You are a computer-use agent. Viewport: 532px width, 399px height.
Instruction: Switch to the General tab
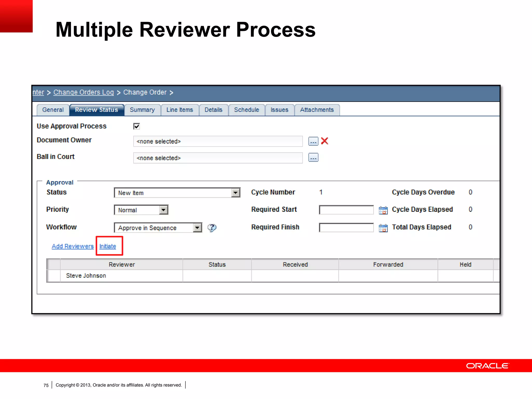pyautogui.click(x=53, y=110)
